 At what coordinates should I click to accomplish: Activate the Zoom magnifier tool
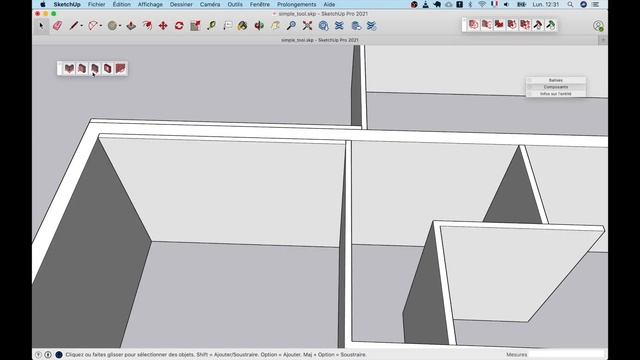291,26
